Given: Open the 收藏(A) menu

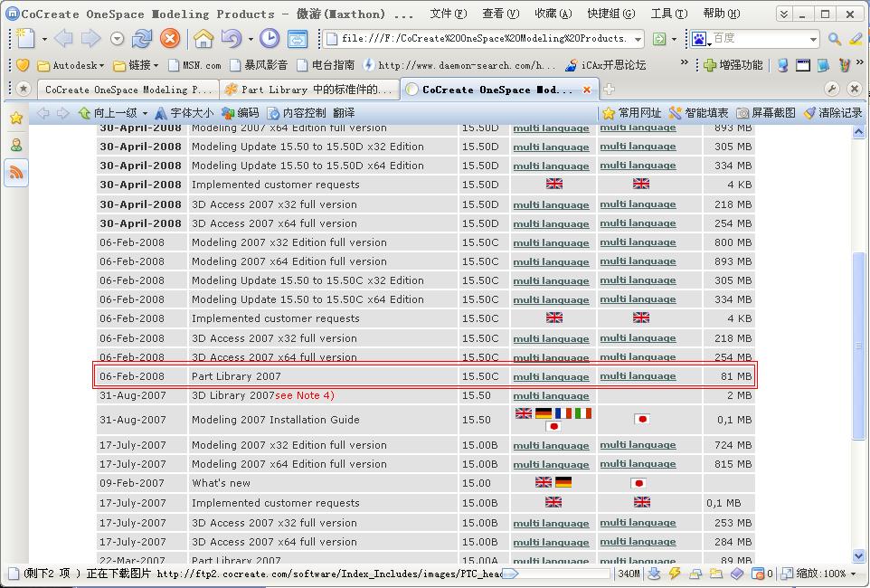Looking at the screenshot, I should pyautogui.click(x=553, y=14).
